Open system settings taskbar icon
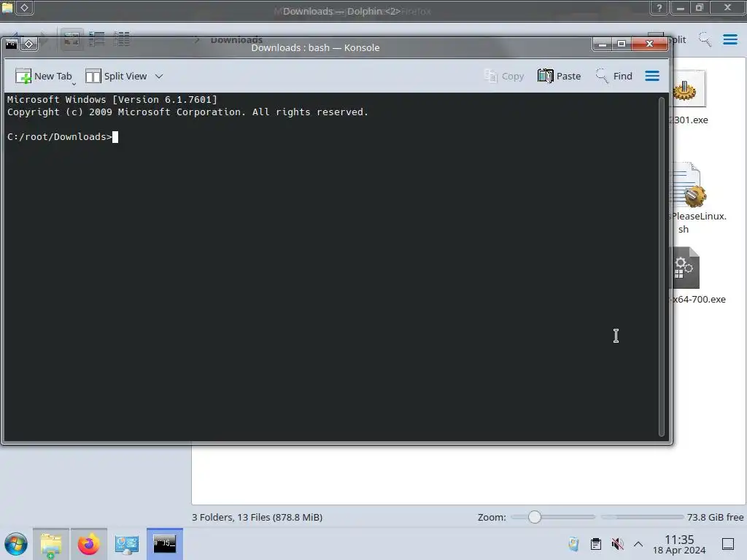This screenshot has height=560, width=747. click(126, 544)
